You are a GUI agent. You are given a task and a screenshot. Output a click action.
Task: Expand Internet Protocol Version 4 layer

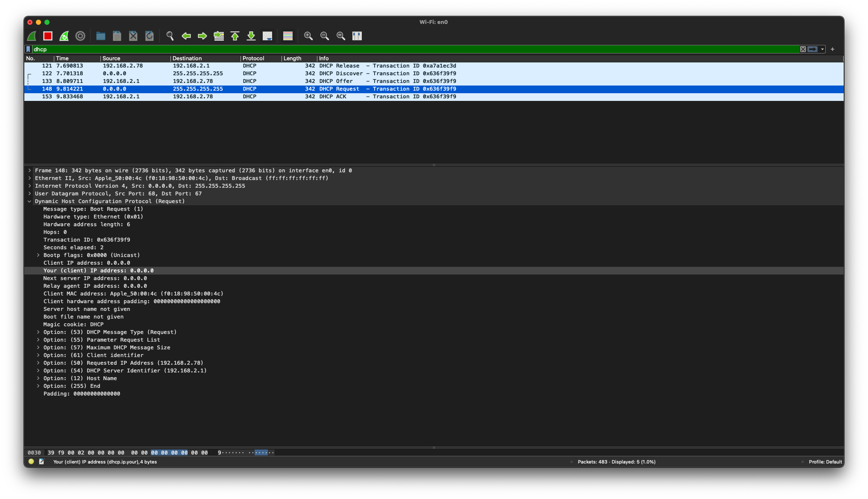29,186
